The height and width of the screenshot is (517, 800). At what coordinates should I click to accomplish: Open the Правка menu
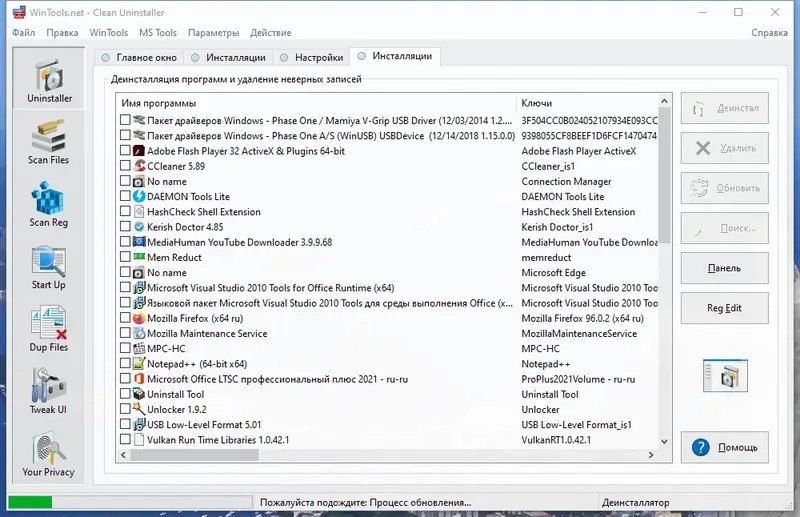(62, 33)
